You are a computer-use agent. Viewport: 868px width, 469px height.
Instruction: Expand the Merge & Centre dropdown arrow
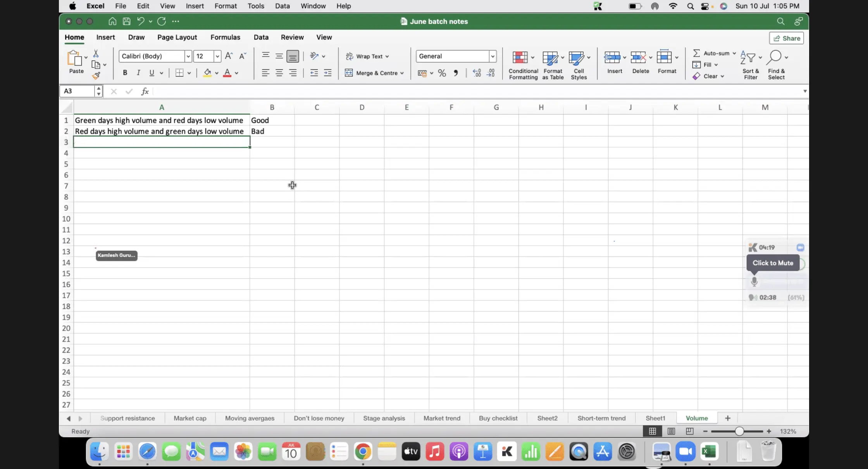click(x=402, y=73)
